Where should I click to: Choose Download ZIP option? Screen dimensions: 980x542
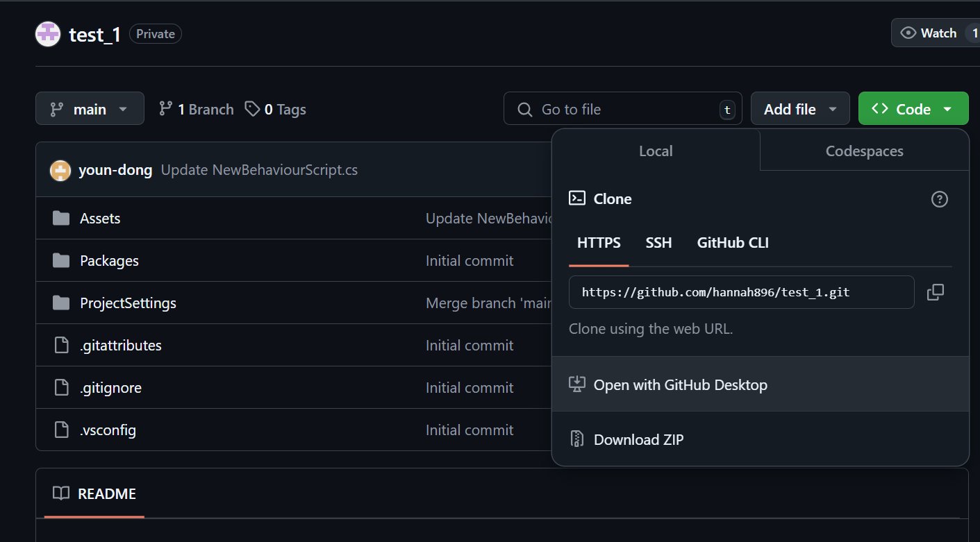(760, 439)
